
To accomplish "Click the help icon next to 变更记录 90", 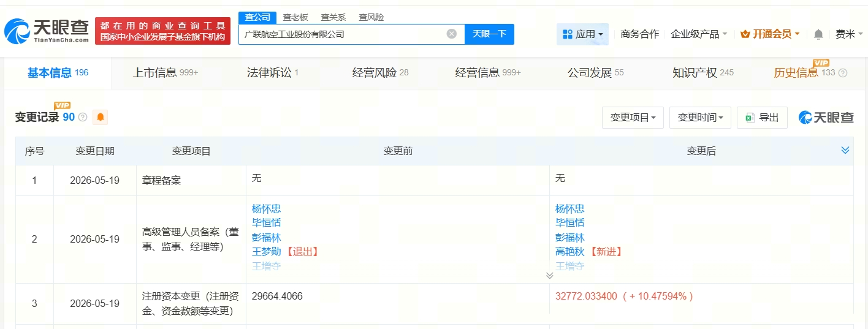I will click(83, 117).
